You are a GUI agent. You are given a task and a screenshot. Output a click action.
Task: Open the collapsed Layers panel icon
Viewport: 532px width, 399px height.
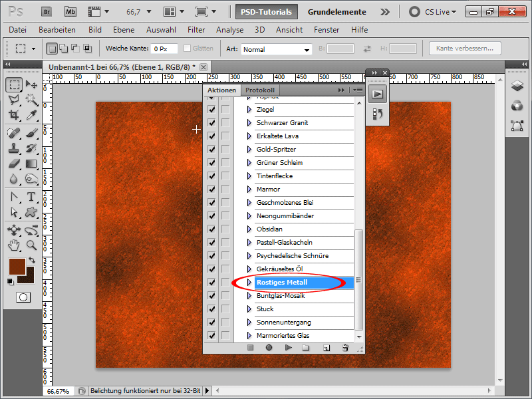point(517,86)
